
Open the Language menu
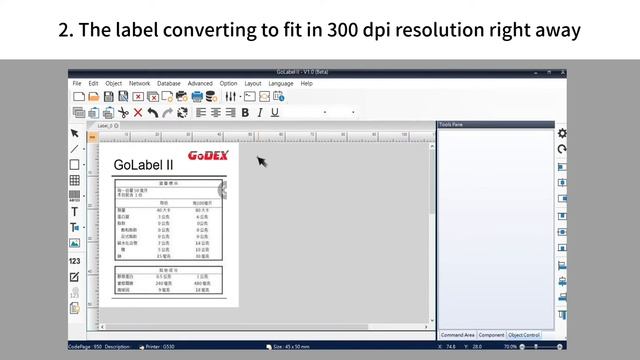tap(281, 83)
